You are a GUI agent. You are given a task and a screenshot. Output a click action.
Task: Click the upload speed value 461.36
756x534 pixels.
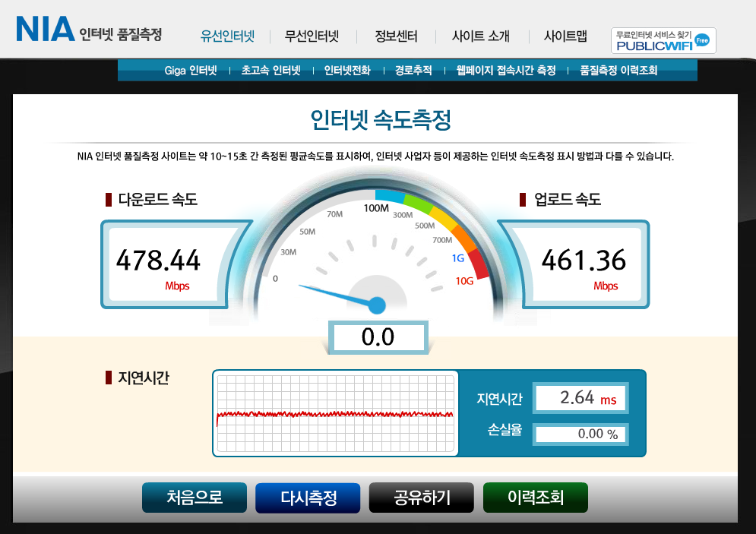584,261
